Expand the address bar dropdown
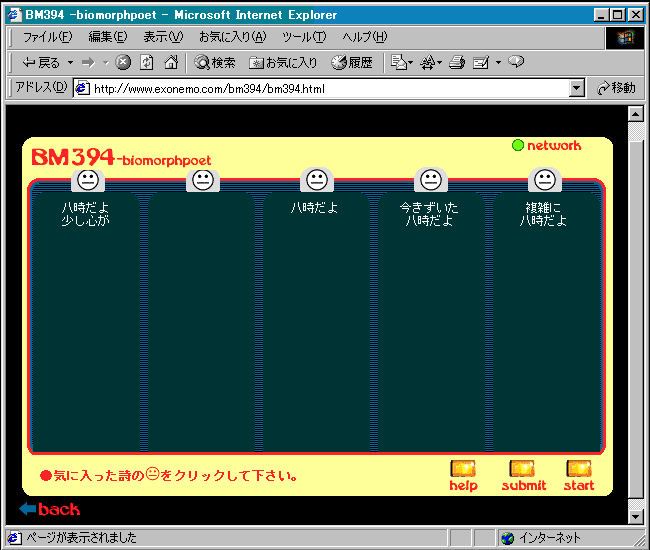The width and height of the screenshot is (650, 550). 576,88
